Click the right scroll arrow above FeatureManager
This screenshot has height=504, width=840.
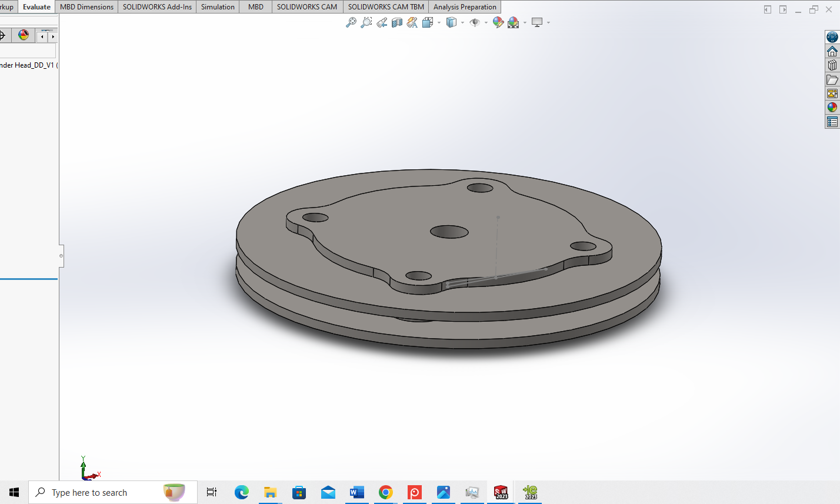coord(52,35)
